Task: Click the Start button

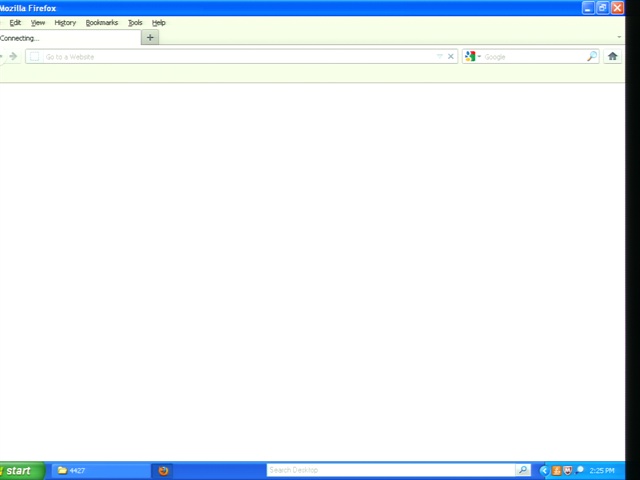Action: pyautogui.click(x=21, y=471)
